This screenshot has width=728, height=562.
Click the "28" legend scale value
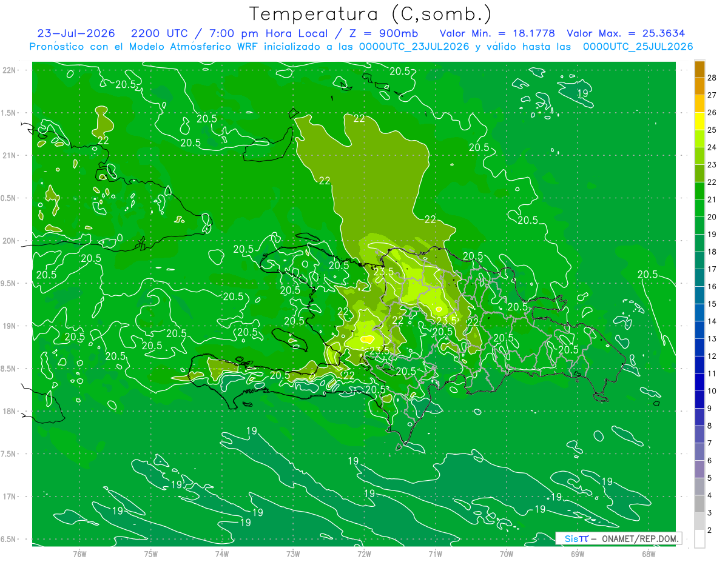tap(712, 78)
